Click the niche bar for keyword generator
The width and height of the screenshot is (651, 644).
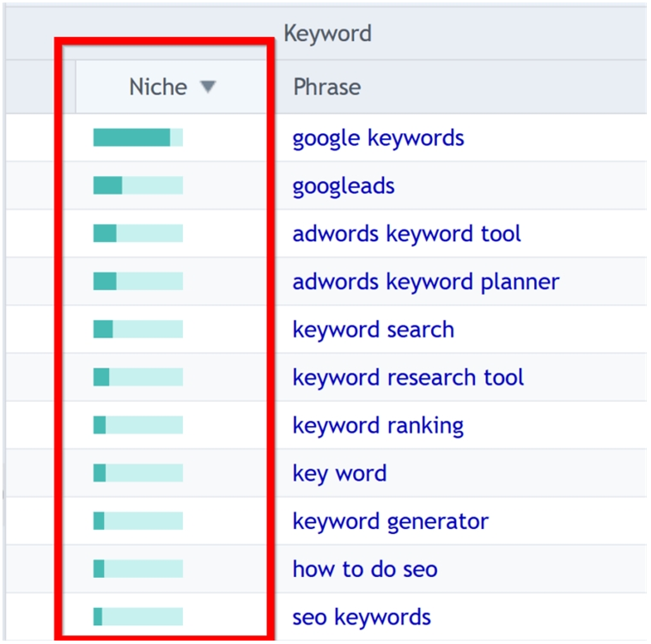[x=137, y=520]
